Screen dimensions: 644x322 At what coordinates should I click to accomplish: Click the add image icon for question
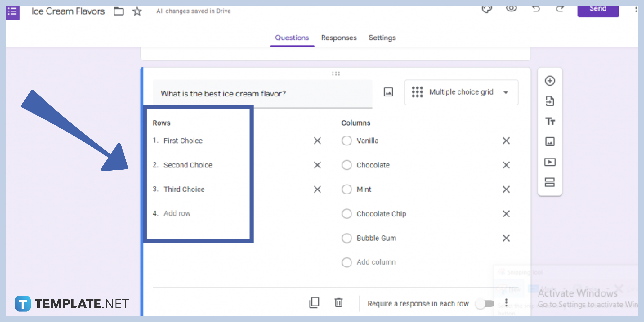tap(388, 92)
